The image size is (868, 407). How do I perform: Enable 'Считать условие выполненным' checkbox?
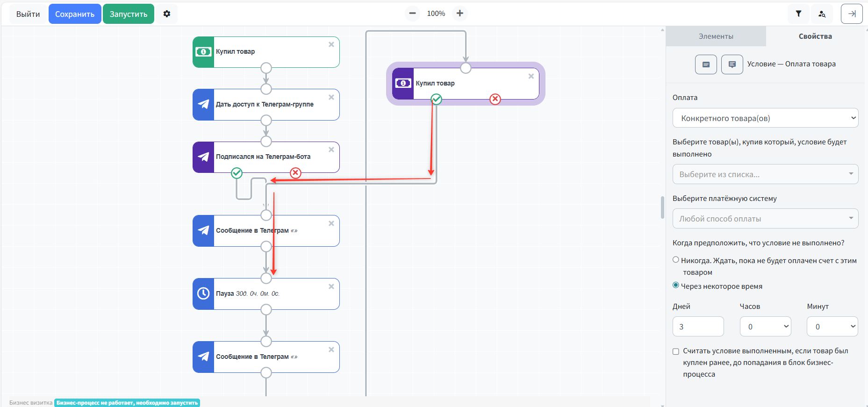coord(676,351)
